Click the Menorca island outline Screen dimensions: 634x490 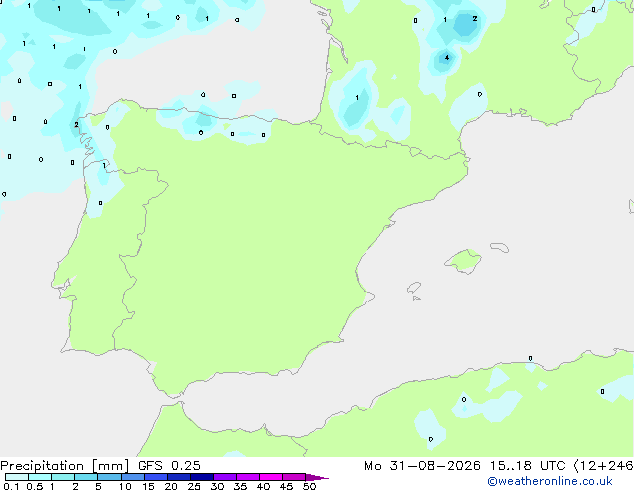pos(500,247)
